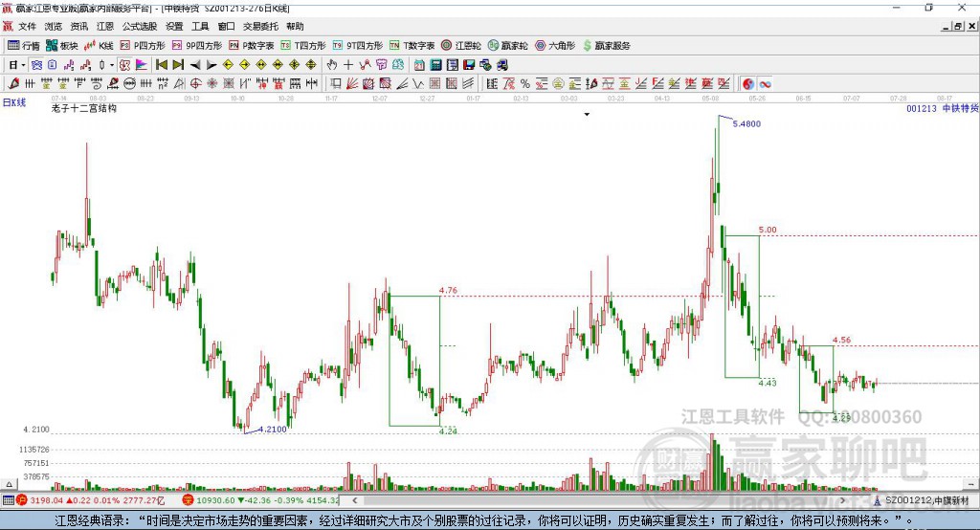Expand the candlestick style dropdown arrow

112,65
